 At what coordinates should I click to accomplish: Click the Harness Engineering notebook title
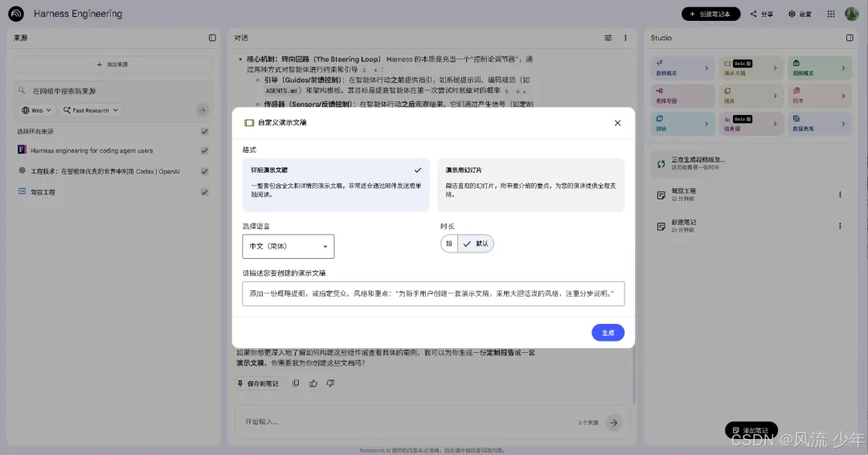(x=77, y=14)
